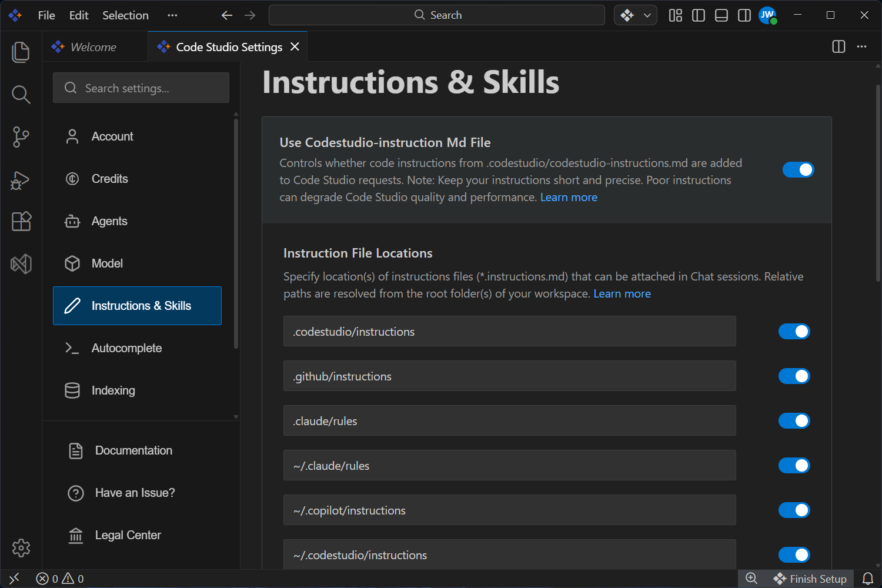The image size is (882, 588).
Task: Disable the .github/instructions location
Action: (794, 376)
